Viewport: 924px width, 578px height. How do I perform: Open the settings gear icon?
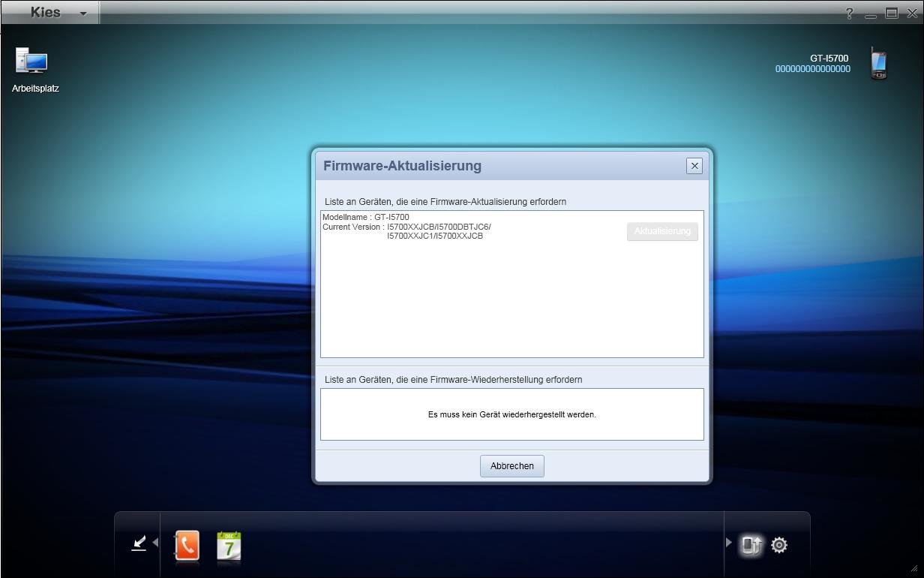click(x=779, y=545)
